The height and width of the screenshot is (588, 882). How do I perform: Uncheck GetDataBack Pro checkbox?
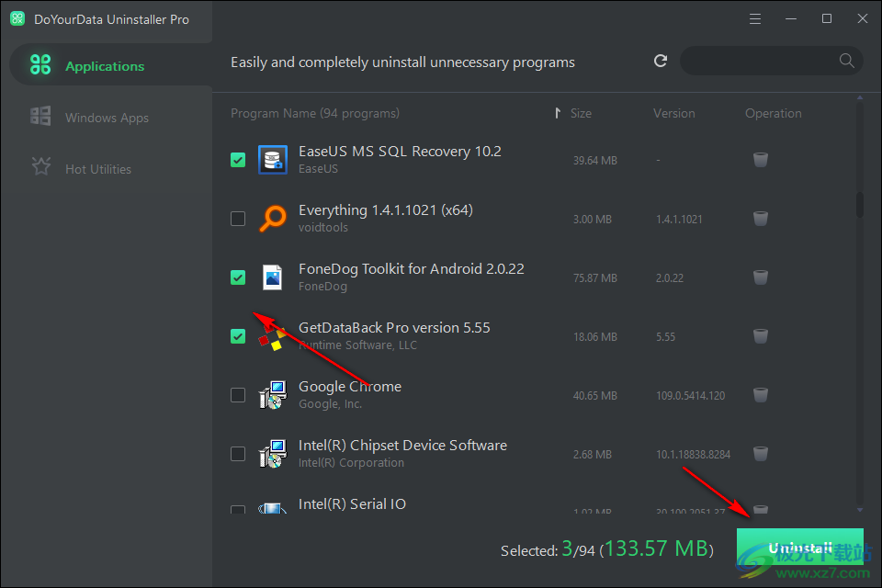(238, 336)
